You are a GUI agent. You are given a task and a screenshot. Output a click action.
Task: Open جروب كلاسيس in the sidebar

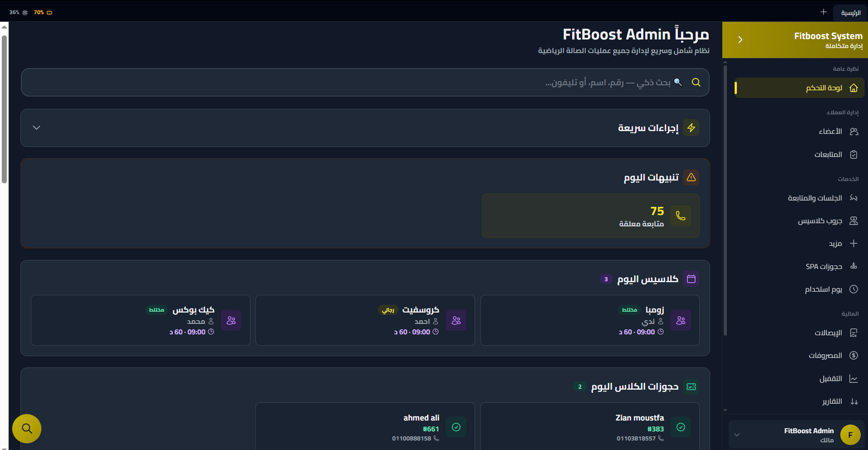click(799, 221)
